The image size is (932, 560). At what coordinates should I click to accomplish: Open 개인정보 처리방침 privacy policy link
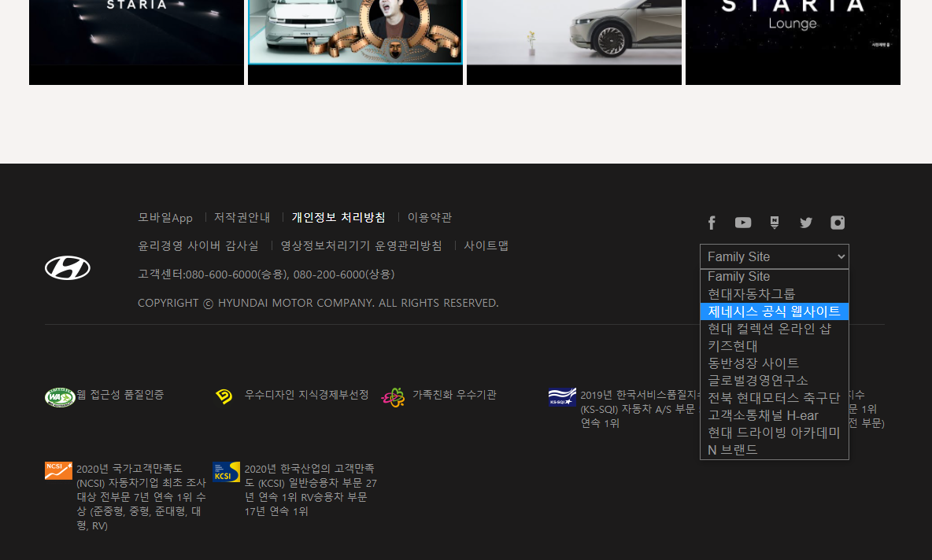coord(338,217)
